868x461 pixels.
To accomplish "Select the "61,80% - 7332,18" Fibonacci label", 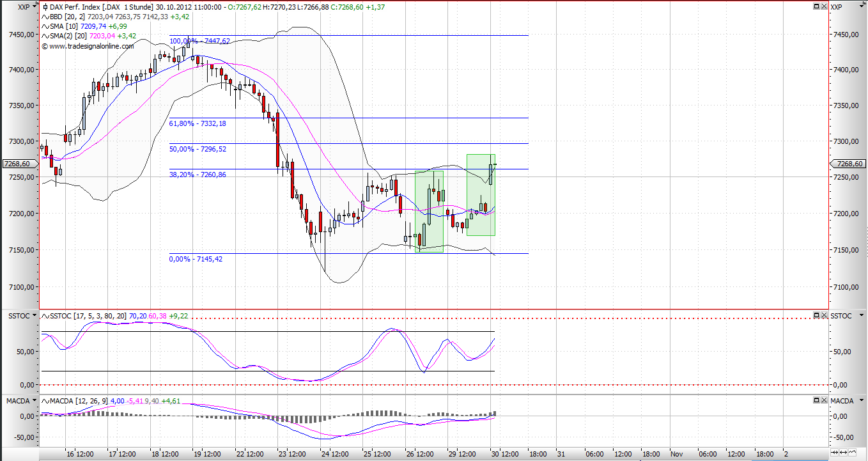I will point(198,123).
